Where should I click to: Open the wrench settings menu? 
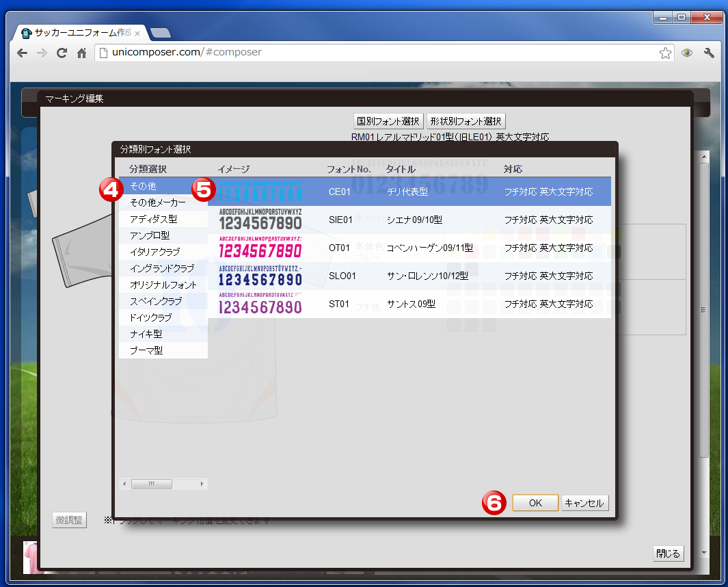coord(708,53)
